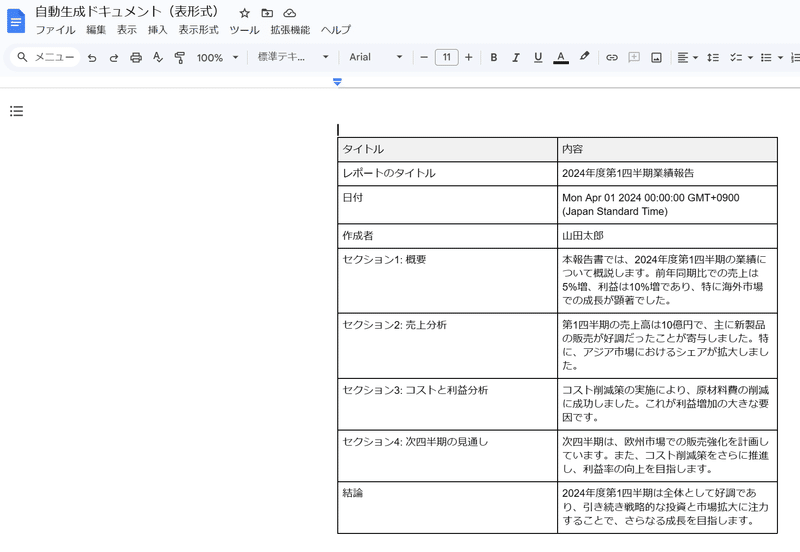
Task: Open the 100% zoom dropdown
Action: pyautogui.click(x=218, y=58)
